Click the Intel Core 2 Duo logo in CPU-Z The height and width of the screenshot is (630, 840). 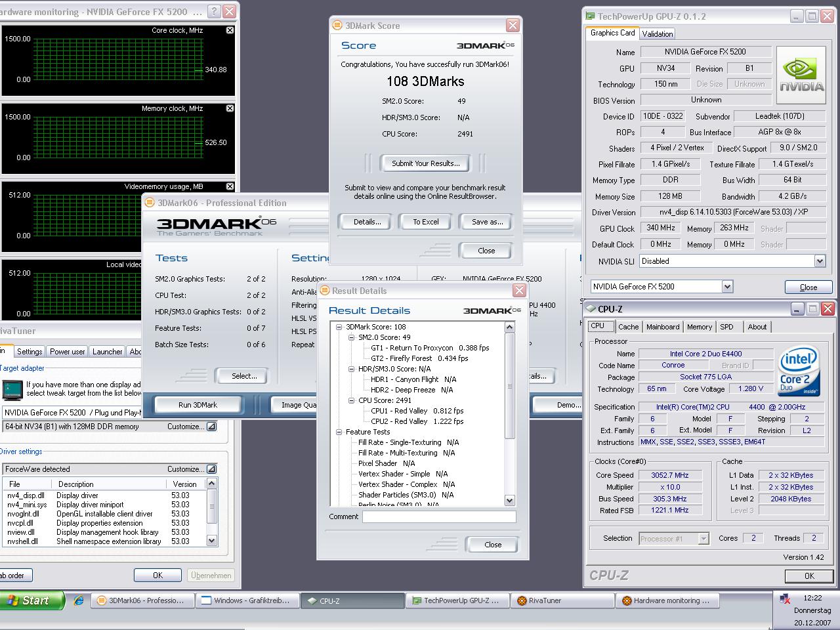[x=799, y=371]
